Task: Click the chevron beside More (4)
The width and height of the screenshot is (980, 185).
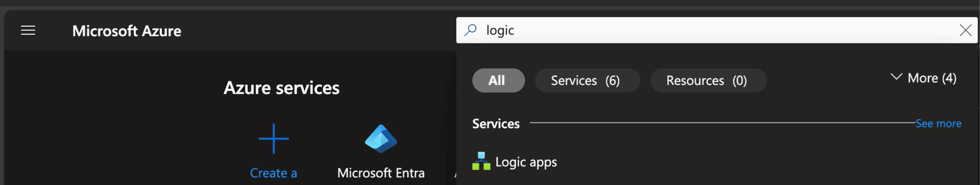Action: pyautogui.click(x=896, y=77)
